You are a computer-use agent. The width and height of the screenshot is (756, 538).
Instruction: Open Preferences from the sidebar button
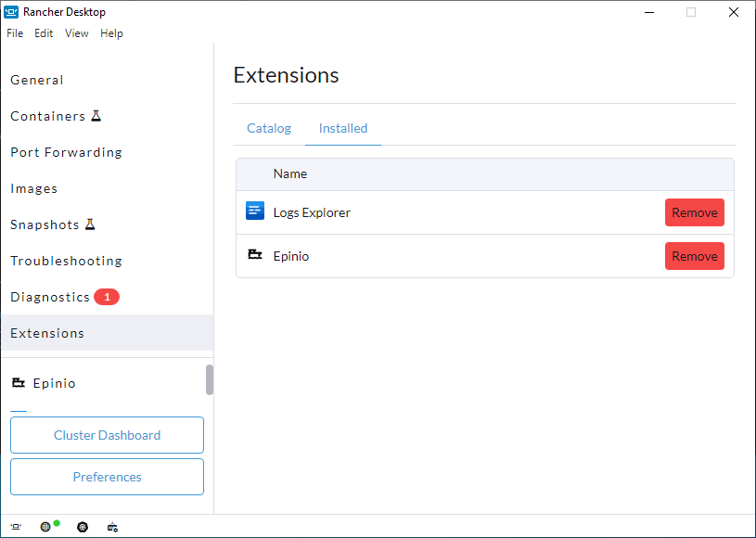point(107,477)
